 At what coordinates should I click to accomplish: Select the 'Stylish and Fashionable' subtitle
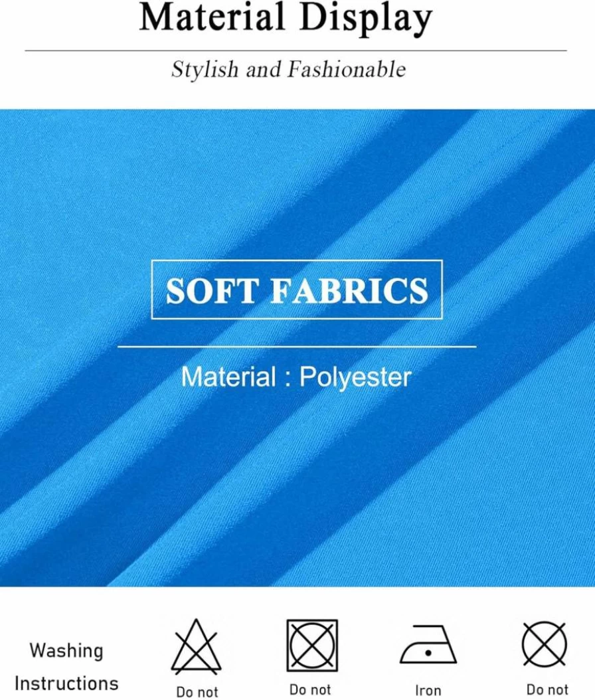(x=288, y=70)
